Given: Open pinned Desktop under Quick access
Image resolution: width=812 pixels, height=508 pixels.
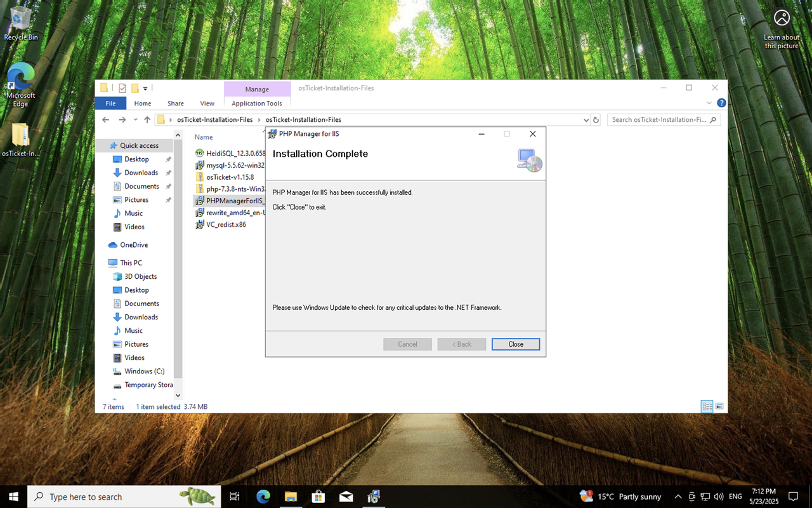Looking at the screenshot, I should coord(136,159).
